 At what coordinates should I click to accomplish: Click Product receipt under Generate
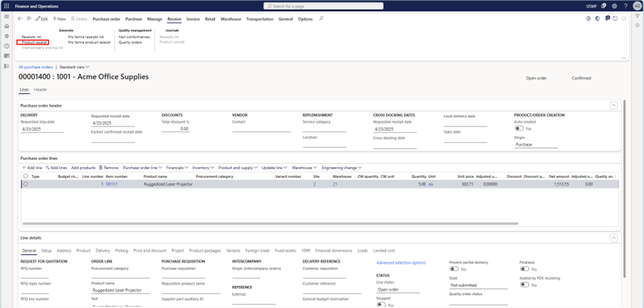pos(33,42)
